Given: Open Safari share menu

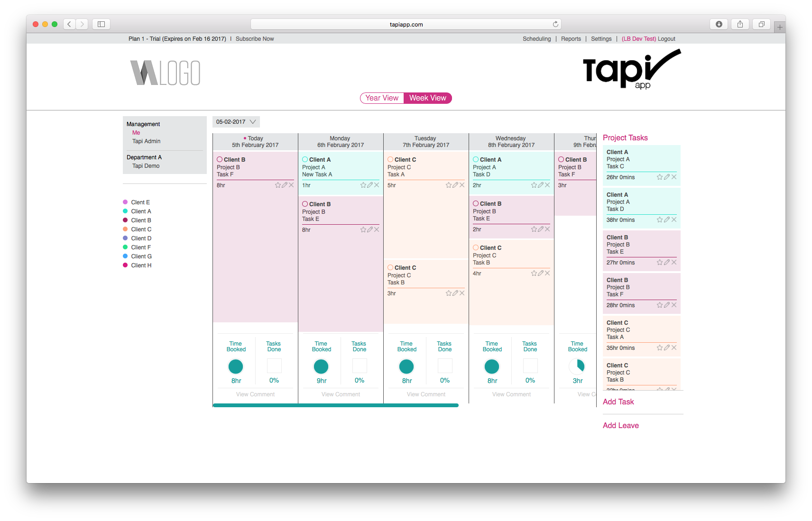Looking at the screenshot, I should [x=740, y=24].
